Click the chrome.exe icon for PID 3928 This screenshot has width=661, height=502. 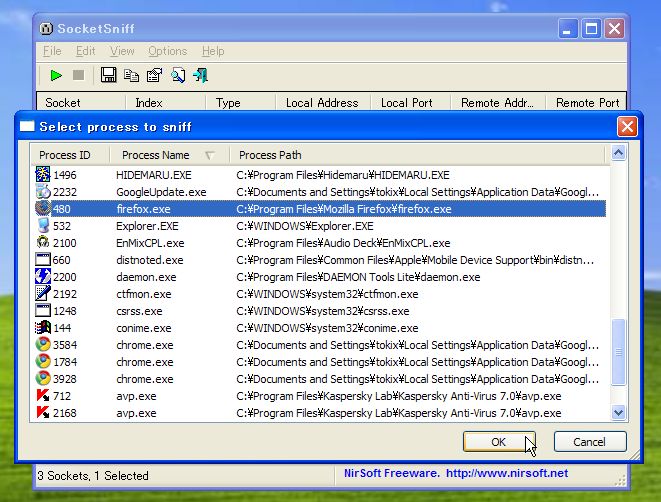43,379
